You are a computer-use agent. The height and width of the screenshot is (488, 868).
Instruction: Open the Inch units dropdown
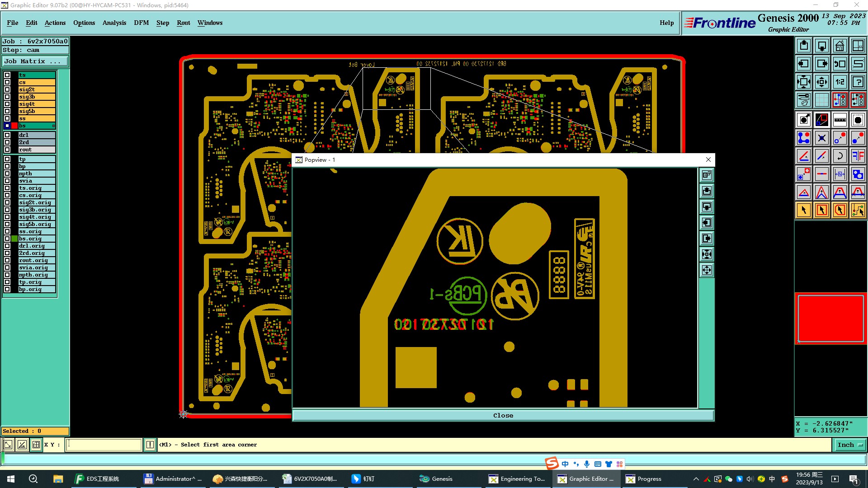coord(849,445)
